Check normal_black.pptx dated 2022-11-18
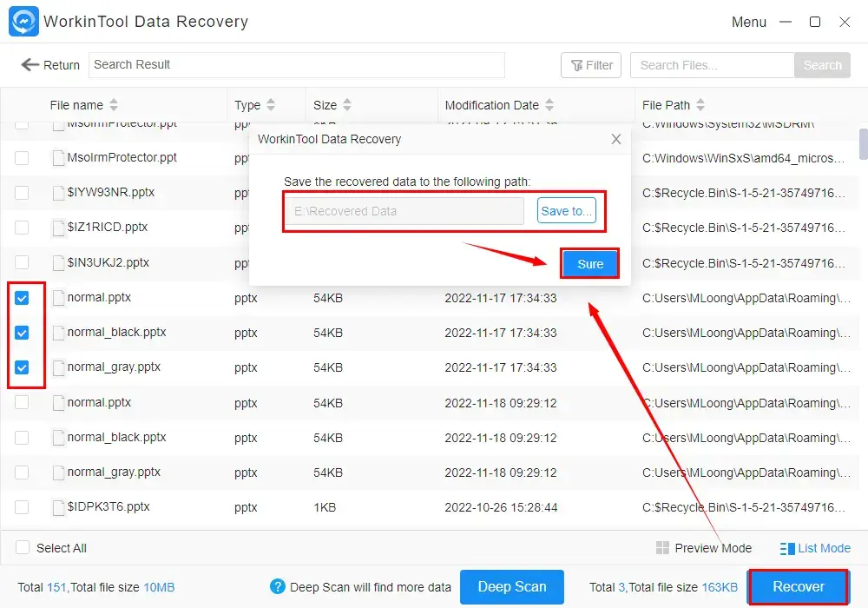The image size is (868, 608). 22,438
